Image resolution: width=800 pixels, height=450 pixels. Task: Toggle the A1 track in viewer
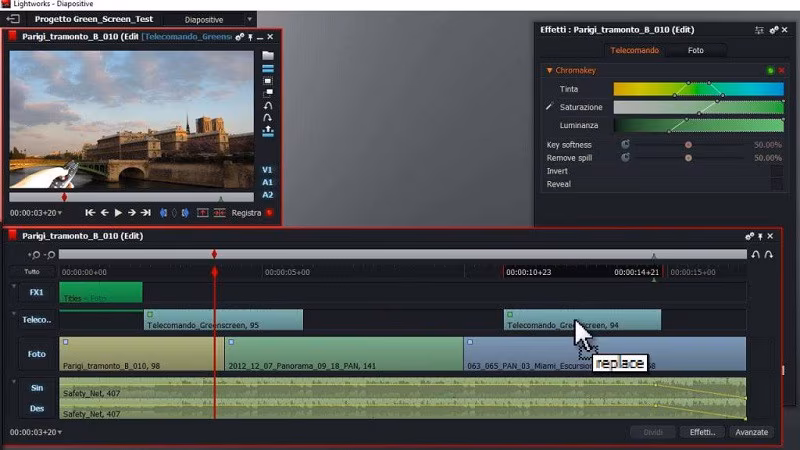[x=267, y=182]
